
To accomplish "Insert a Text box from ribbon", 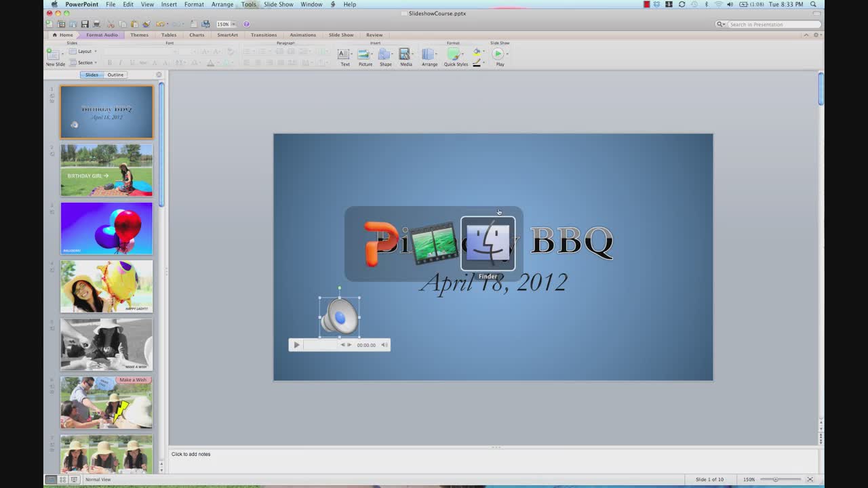I will 344,54.
